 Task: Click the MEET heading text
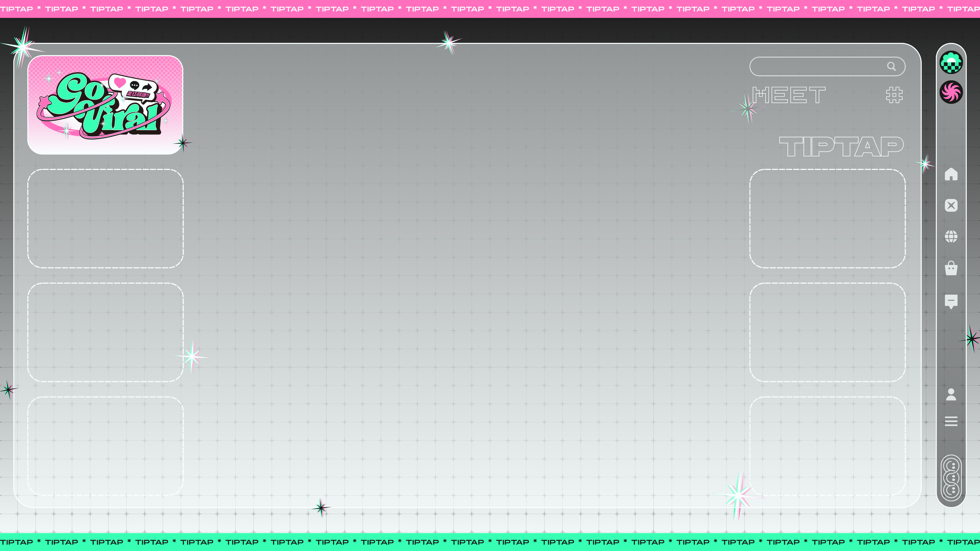point(789,95)
